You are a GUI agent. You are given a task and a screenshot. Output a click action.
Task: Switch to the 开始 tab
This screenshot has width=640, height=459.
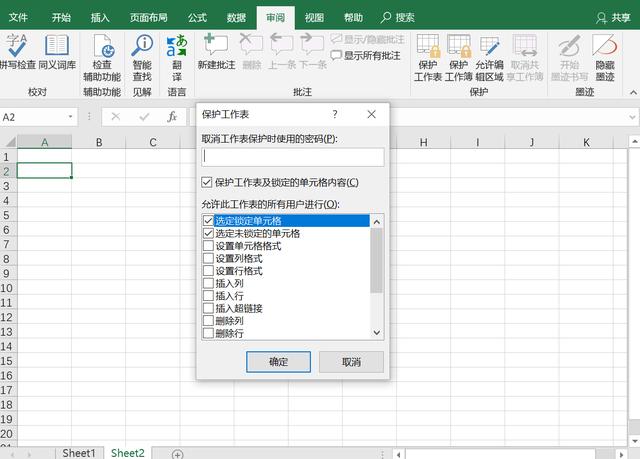[x=61, y=18]
